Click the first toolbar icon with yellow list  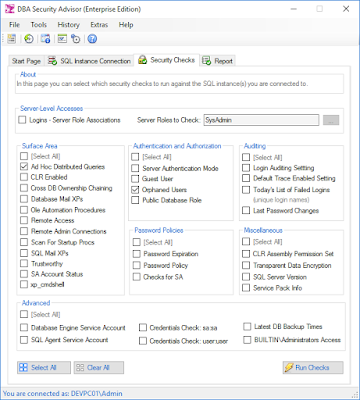coord(12,39)
